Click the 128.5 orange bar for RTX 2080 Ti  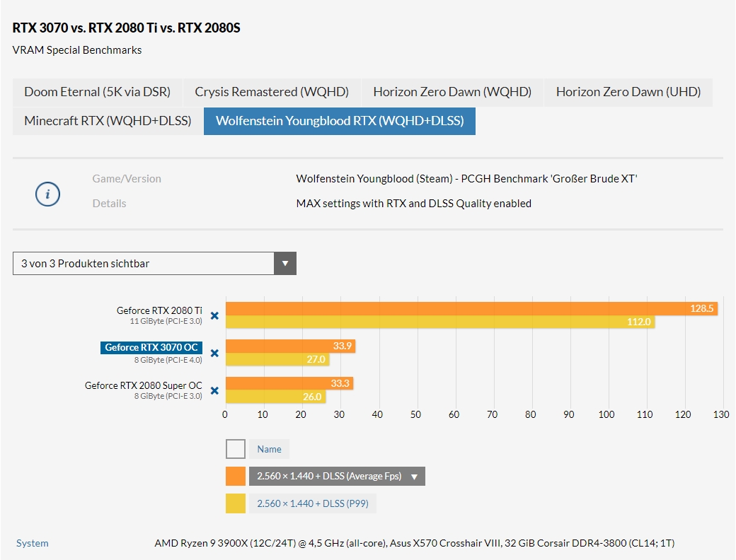coord(472,308)
